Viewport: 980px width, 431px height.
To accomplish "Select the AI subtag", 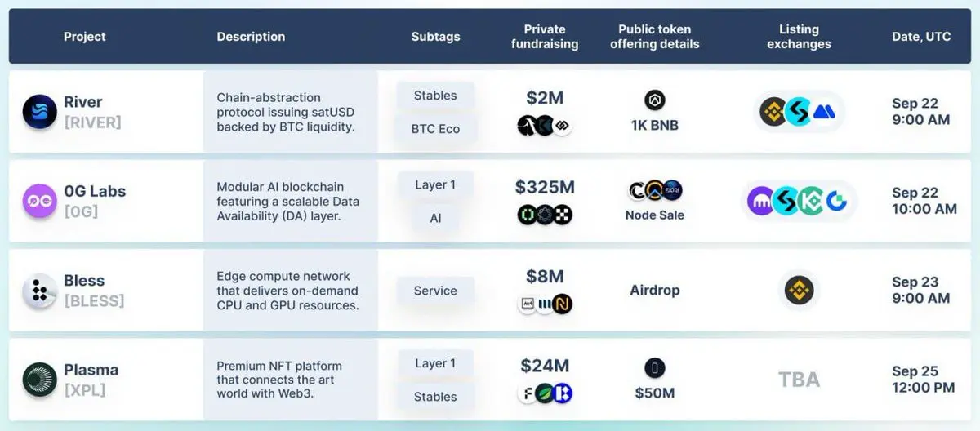I will click(x=435, y=218).
